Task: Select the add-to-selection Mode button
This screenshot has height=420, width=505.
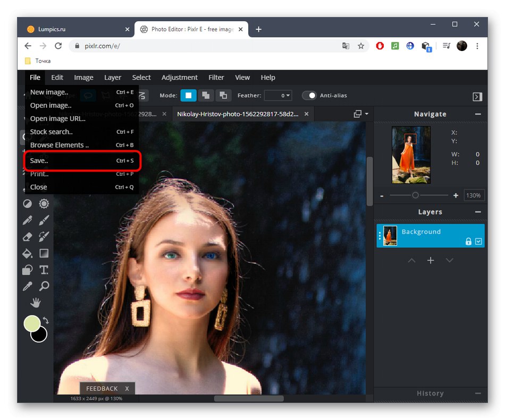Action: (x=206, y=96)
